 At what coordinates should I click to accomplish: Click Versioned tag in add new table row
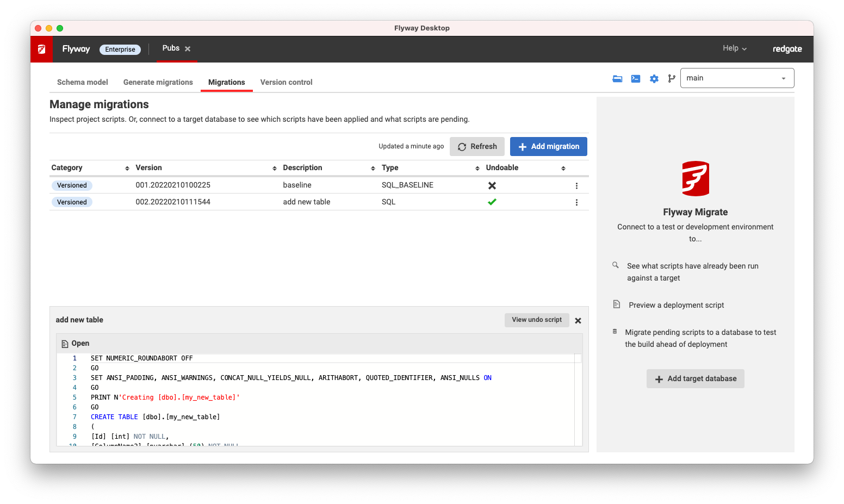coord(72,202)
